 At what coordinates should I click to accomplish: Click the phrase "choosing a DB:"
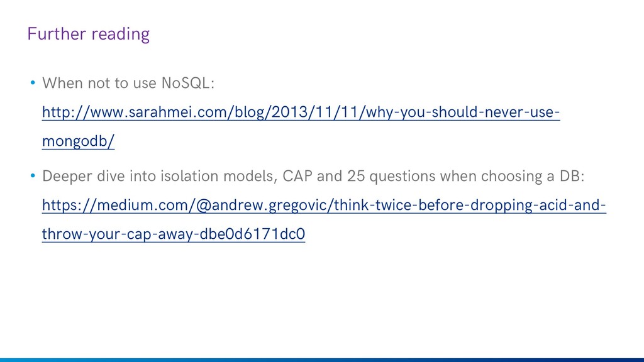click(533, 176)
